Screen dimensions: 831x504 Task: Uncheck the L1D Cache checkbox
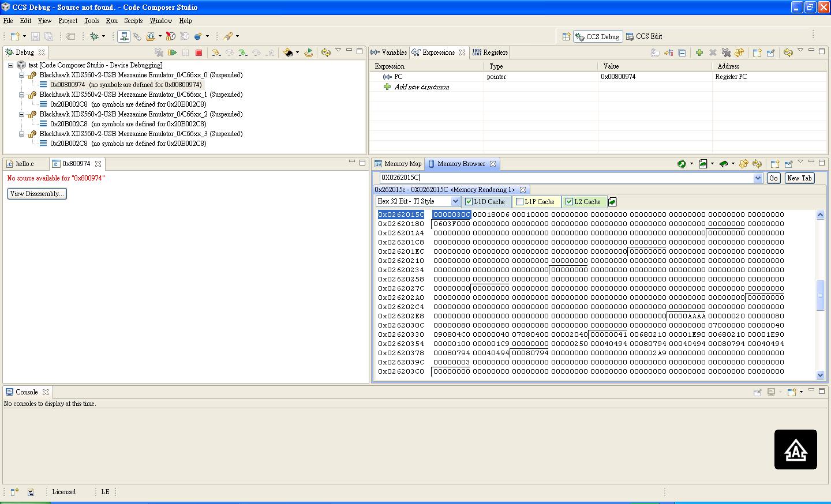click(469, 202)
